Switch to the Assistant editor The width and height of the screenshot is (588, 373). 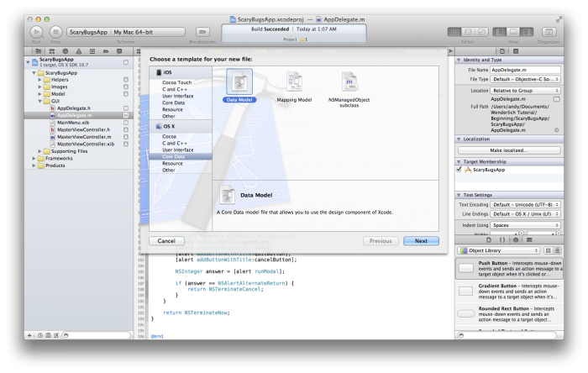[468, 32]
